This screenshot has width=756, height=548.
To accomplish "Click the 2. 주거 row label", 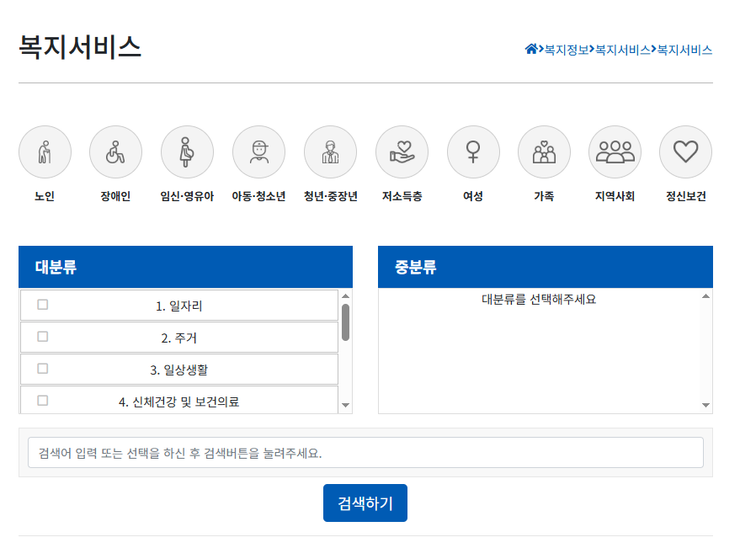I will [178, 338].
